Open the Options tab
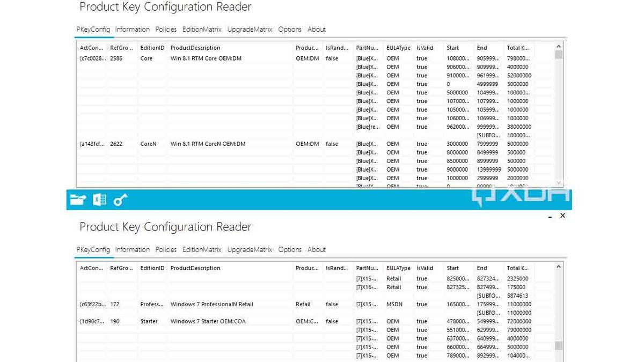This screenshot has width=644, height=362. pos(290,29)
